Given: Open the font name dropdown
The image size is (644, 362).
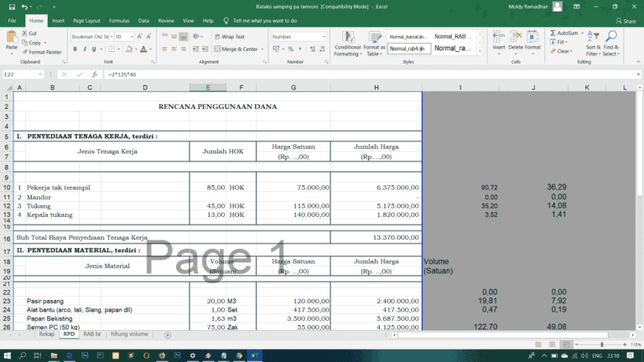Looking at the screenshot, I should pyautogui.click(x=111, y=37).
